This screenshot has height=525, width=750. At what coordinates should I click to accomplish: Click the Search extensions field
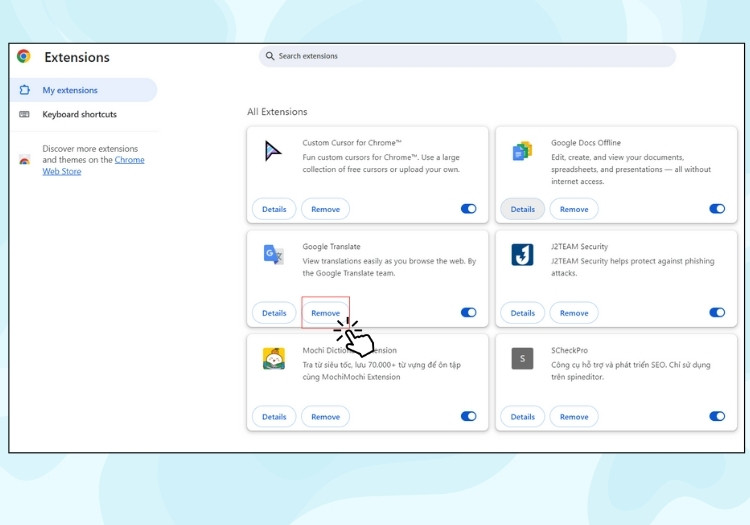tap(467, 56)
